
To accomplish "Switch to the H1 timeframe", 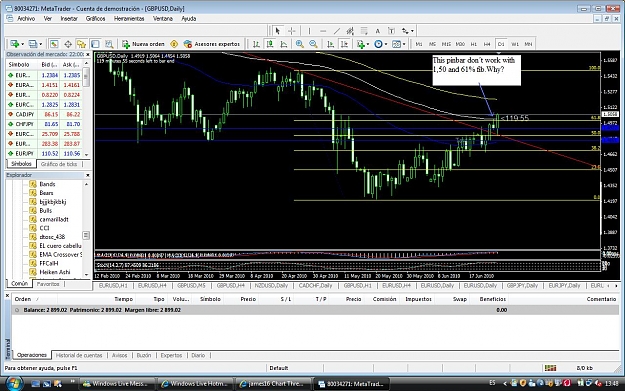I will pos(474,44).
